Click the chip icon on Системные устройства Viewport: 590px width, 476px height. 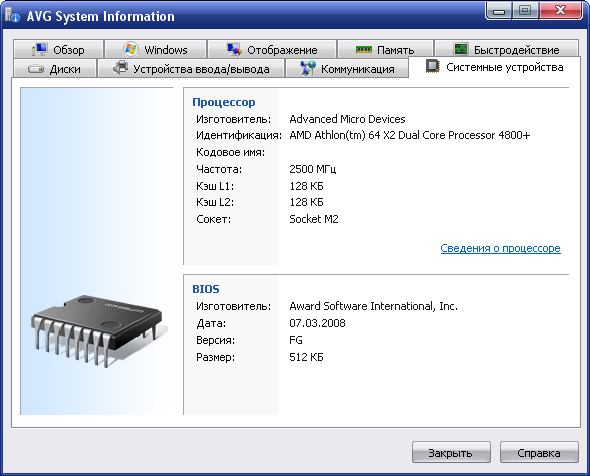pyautogui.click(x=433, y=66)
